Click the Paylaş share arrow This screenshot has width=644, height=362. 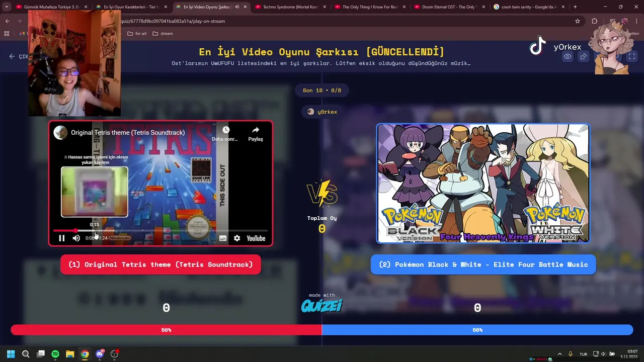(256, 130)
